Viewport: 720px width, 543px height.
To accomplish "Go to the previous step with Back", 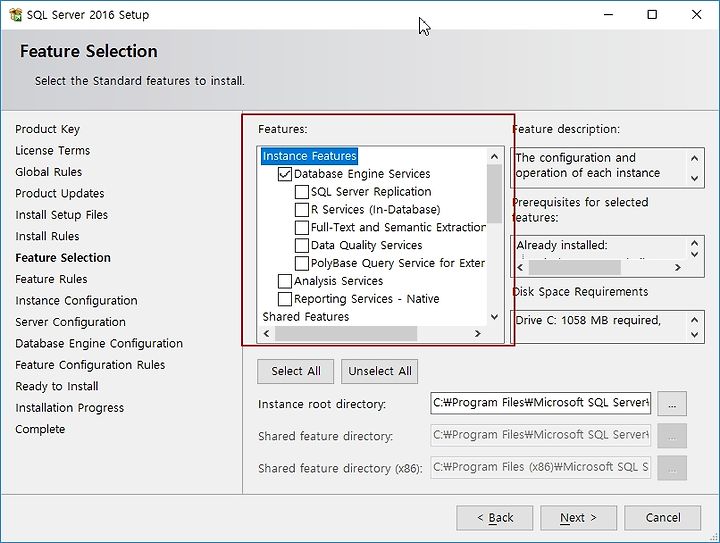I will pos(495,518).
